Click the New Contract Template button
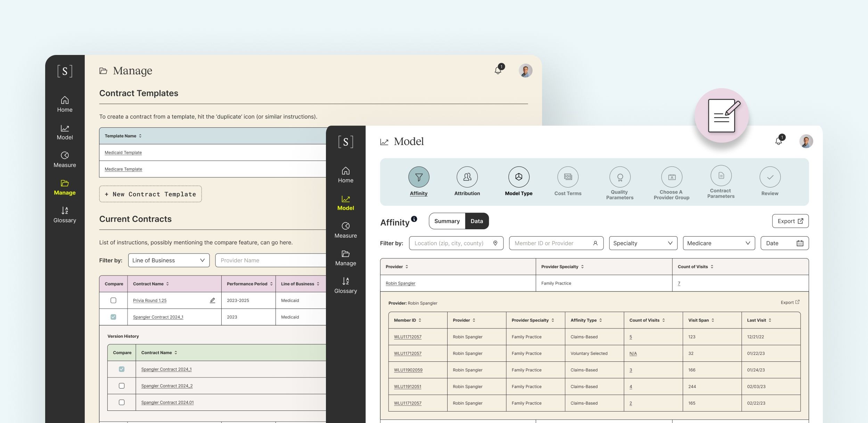The height and width of the screenshot is (423, 868). click(x=150, y=194)
